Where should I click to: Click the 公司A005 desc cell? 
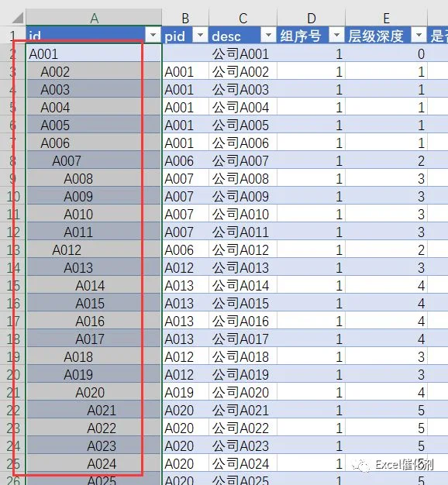pos(243,126)
